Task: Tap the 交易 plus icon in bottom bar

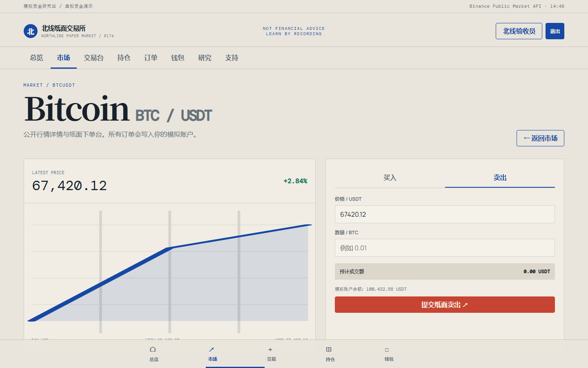Action: (270, 350)
